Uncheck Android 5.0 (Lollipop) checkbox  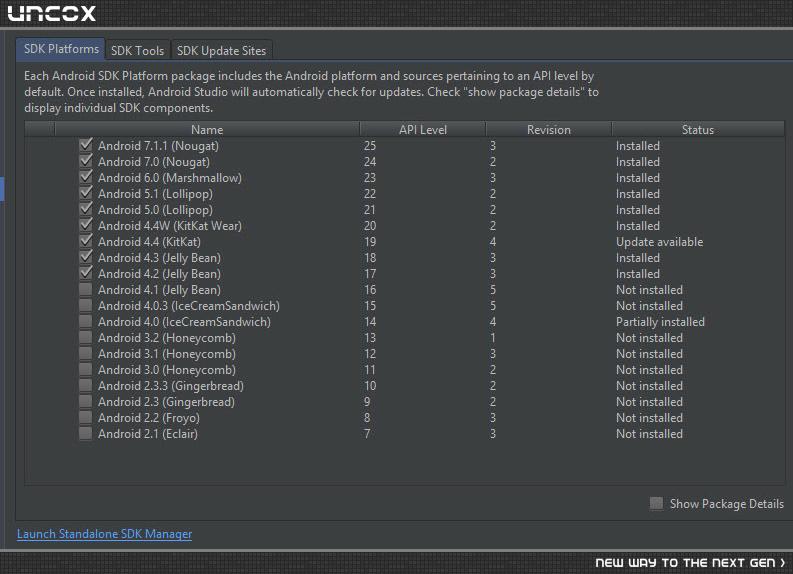tap(86, 209)
